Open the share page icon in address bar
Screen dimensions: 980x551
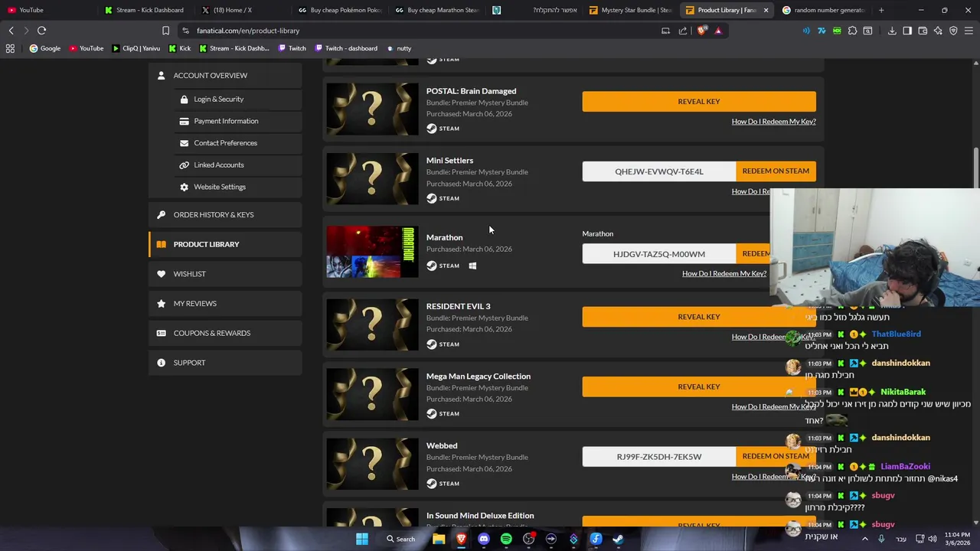tap(683, 31)
